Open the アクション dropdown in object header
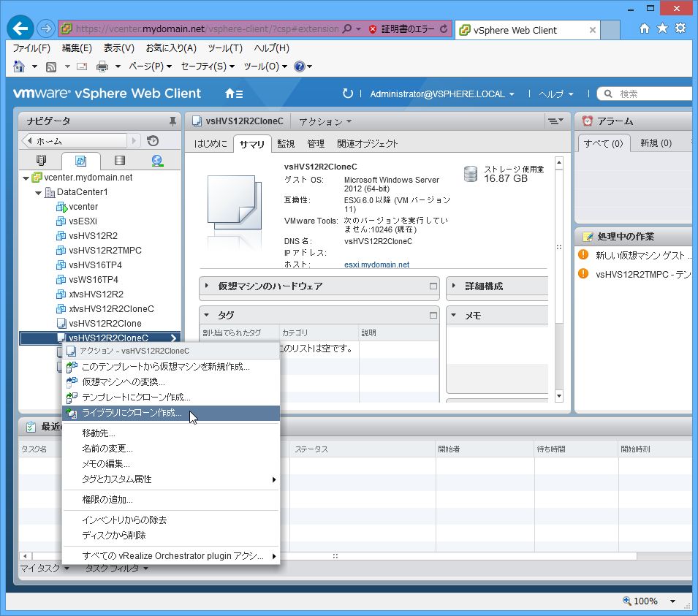This screenshot has width=698, height=616. [x=325, y=121]
